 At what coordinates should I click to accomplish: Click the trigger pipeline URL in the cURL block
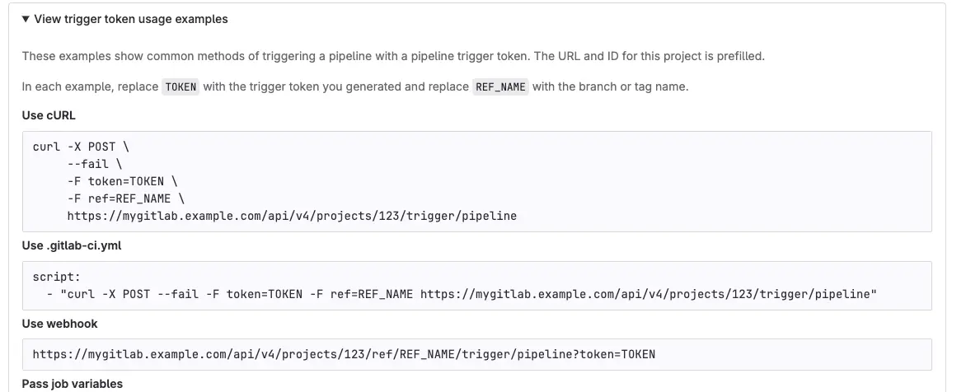pyautogui.click(x=292, y=216)
